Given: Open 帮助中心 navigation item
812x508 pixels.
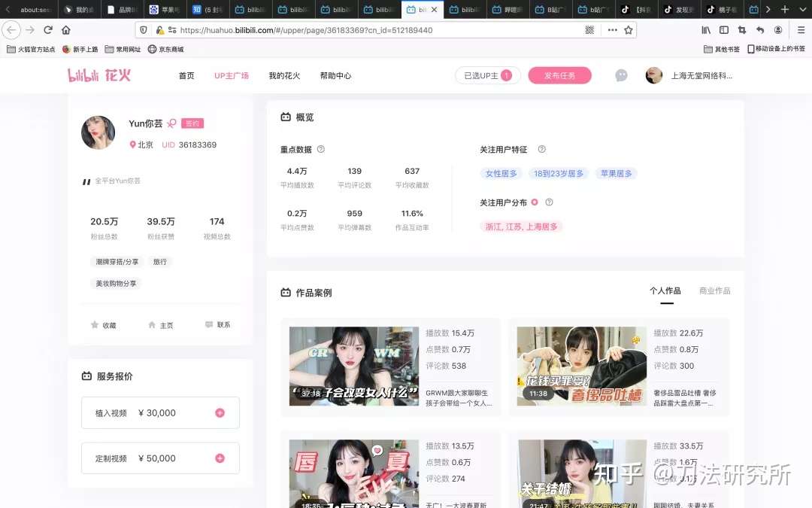Looking at the screenshot, I should (x=335, y=76).
